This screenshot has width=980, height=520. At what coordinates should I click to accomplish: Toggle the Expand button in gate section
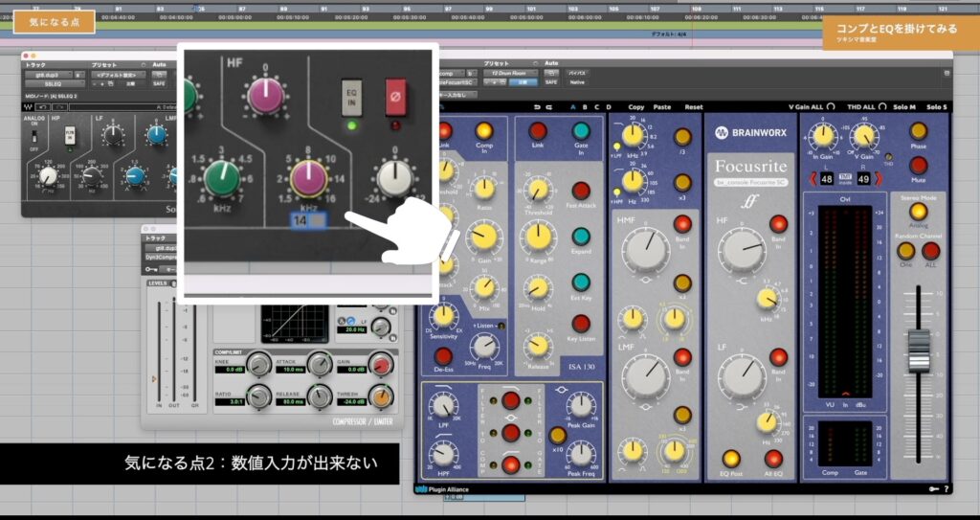[581, 237]
